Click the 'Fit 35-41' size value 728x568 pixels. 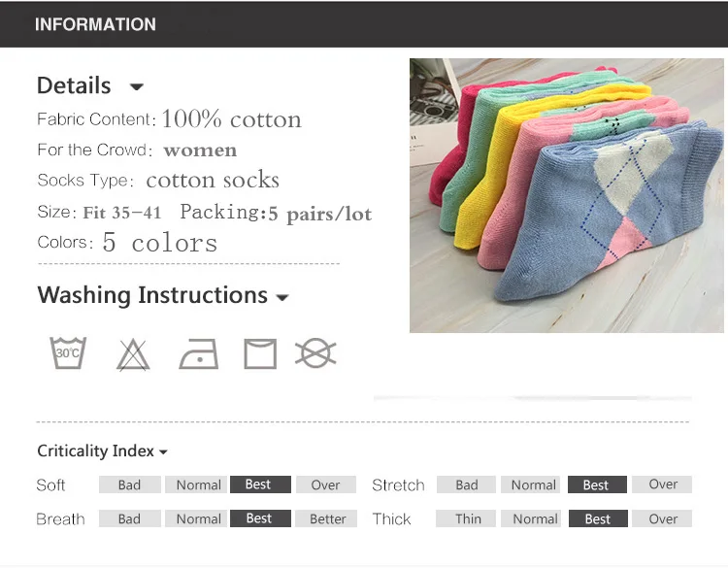point(122,213)
